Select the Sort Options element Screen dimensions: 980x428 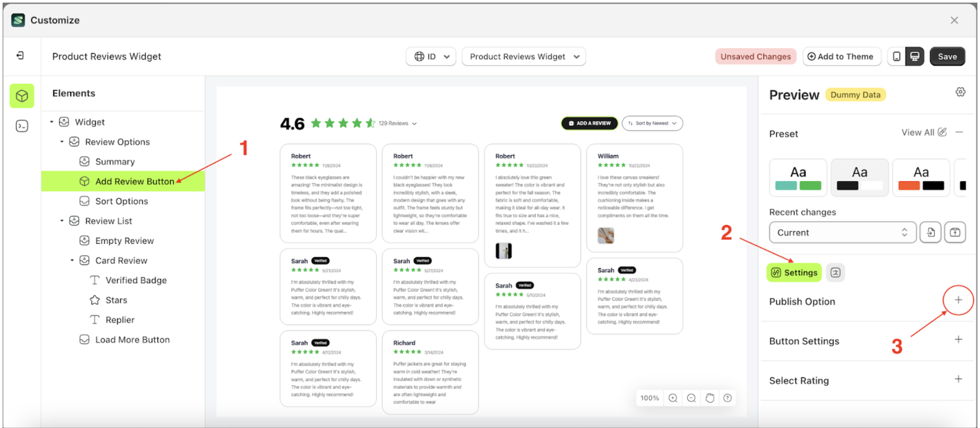(123, 201)
